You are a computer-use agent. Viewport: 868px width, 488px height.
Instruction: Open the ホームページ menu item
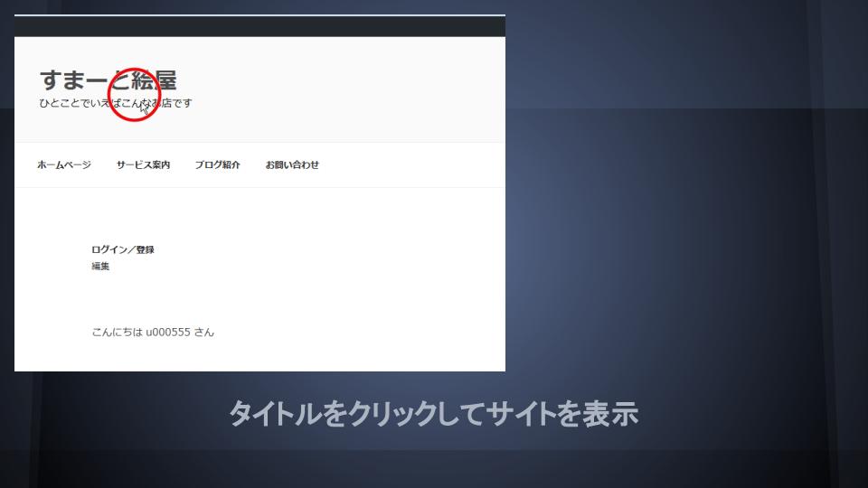[x=64, y=164]
